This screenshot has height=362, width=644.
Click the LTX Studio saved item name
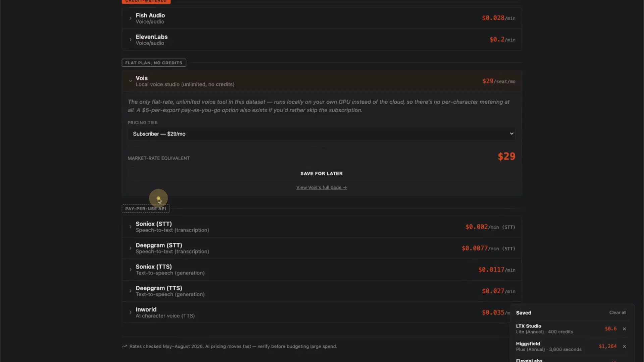528,326
